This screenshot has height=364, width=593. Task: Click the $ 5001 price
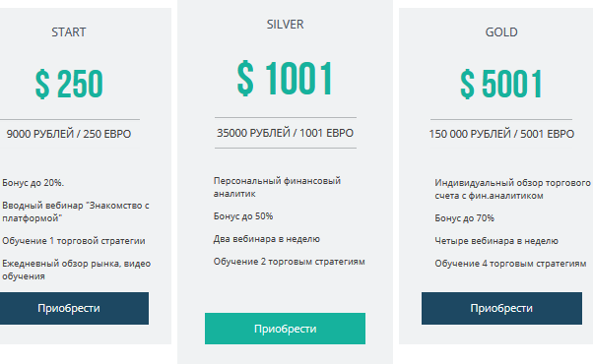point(501,84)
